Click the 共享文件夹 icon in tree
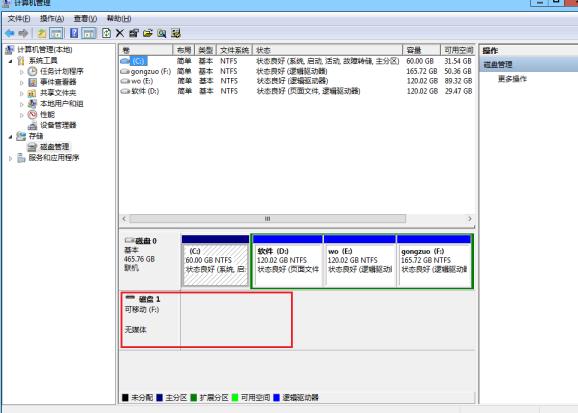 pos(32,93)
